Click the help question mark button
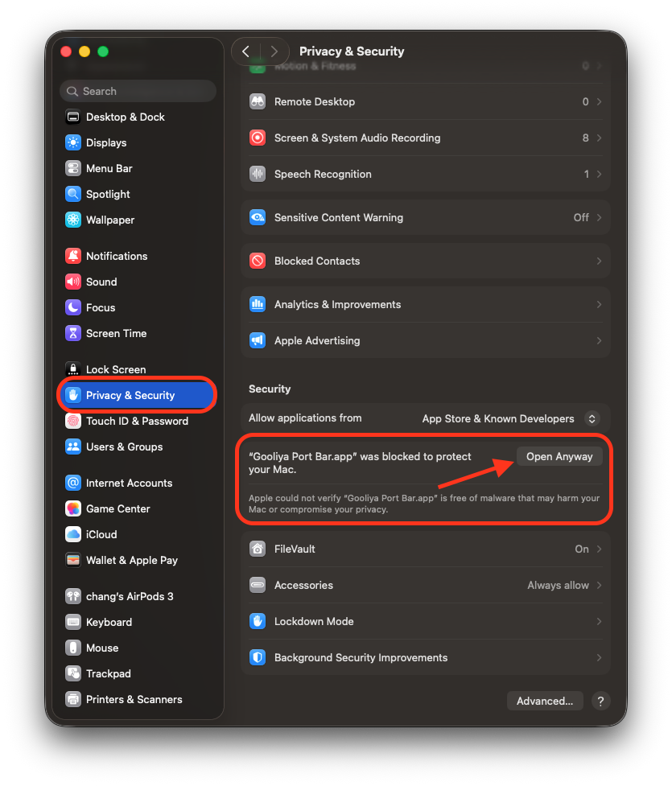672x786 pixels. pos(601,701)
